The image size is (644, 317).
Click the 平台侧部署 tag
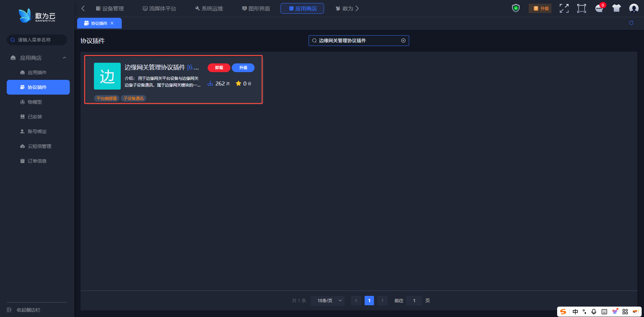[107, 98]
